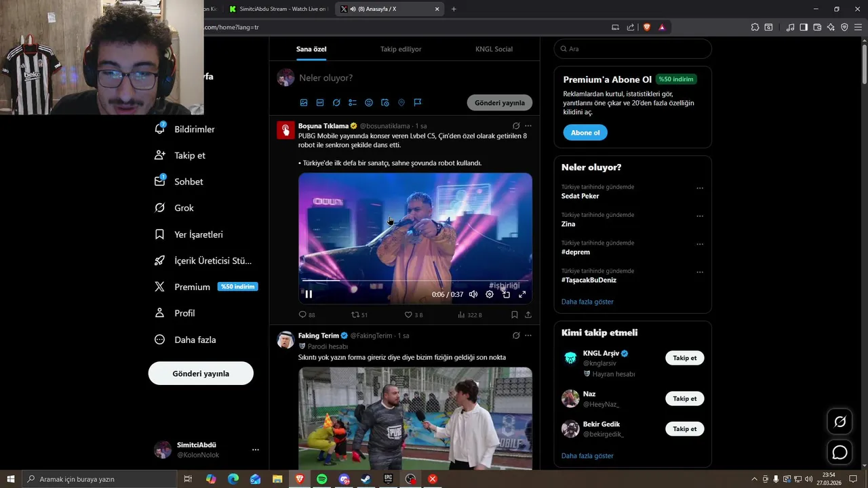
Task: Open Yer İşaretleri bookmarks
Action: pyautogui.click(x=189, y=235)
